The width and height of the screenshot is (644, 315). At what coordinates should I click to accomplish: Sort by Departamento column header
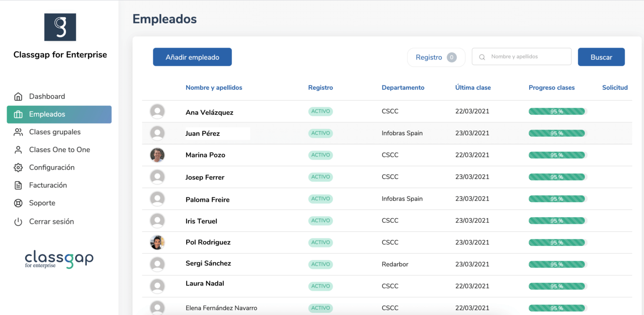(x=403, y=88)
